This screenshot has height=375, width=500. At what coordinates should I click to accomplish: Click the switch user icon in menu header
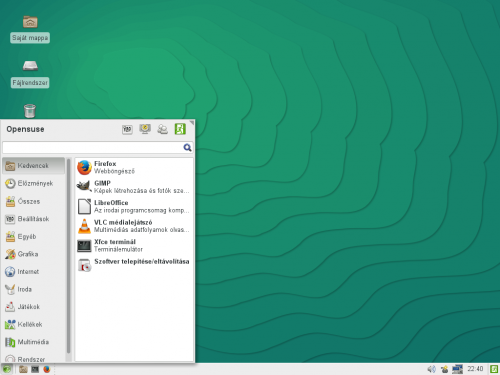pos(163,129)
